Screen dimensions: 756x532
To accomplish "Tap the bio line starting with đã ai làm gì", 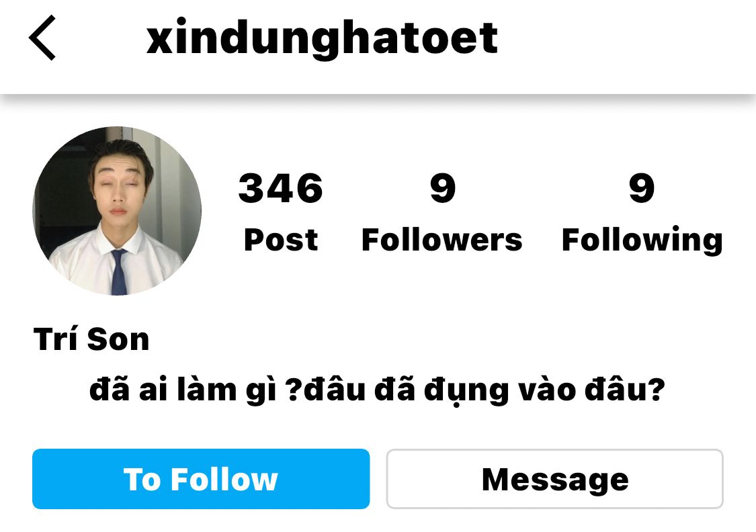I will tap(378, 390).
